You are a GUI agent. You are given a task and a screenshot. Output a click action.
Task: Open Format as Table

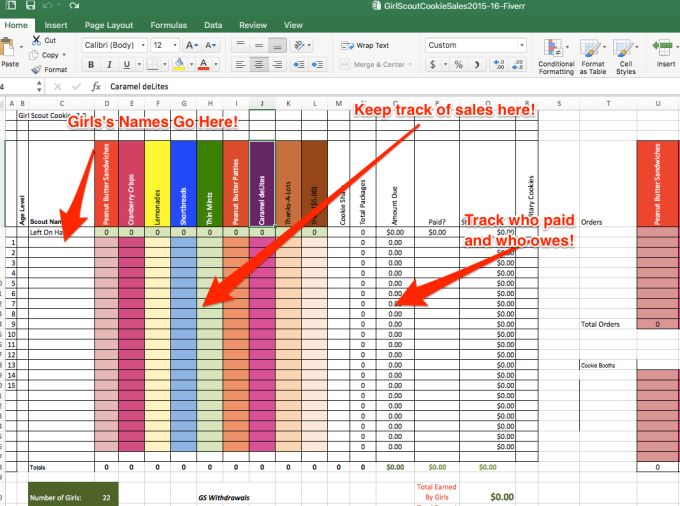coord(593,57)
